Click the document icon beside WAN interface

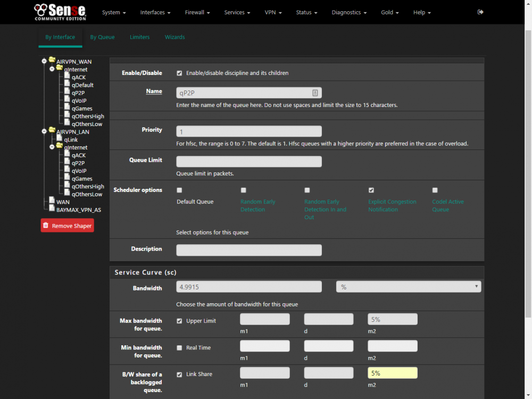[52, 200]
